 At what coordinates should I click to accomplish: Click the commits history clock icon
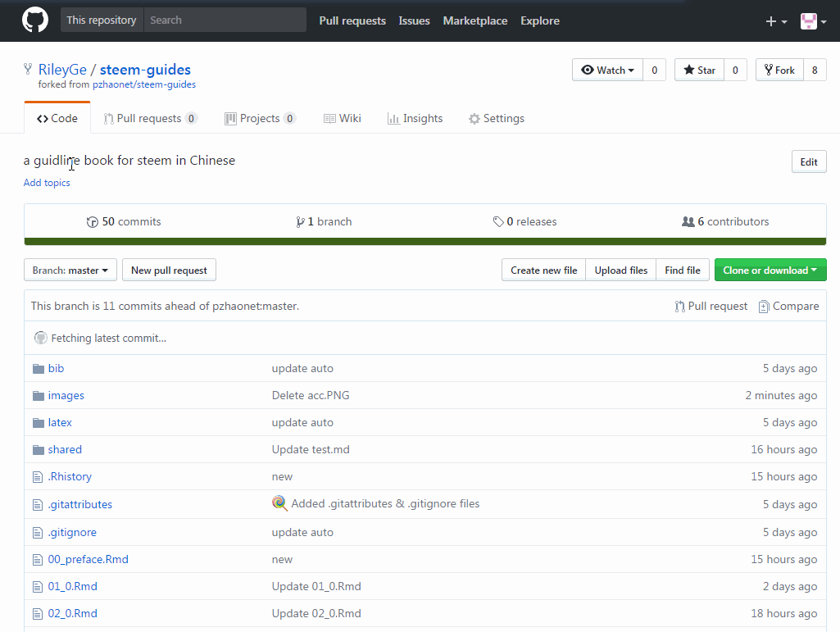pos(92,222)
